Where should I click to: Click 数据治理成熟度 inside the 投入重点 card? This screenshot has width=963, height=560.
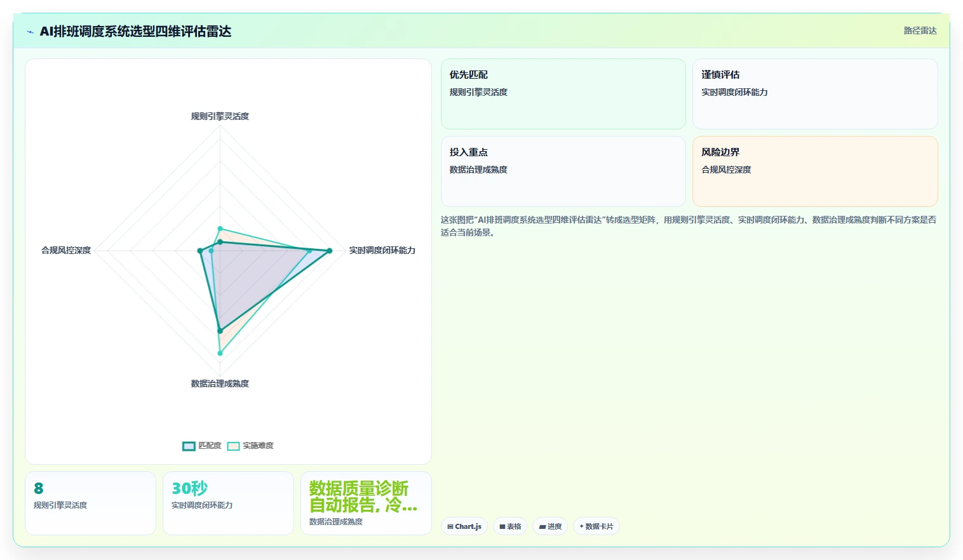click(478, 170)
